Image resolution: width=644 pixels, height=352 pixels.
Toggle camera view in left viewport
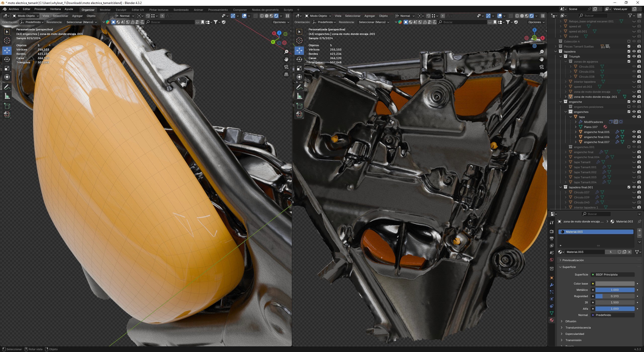pos(286,67)
